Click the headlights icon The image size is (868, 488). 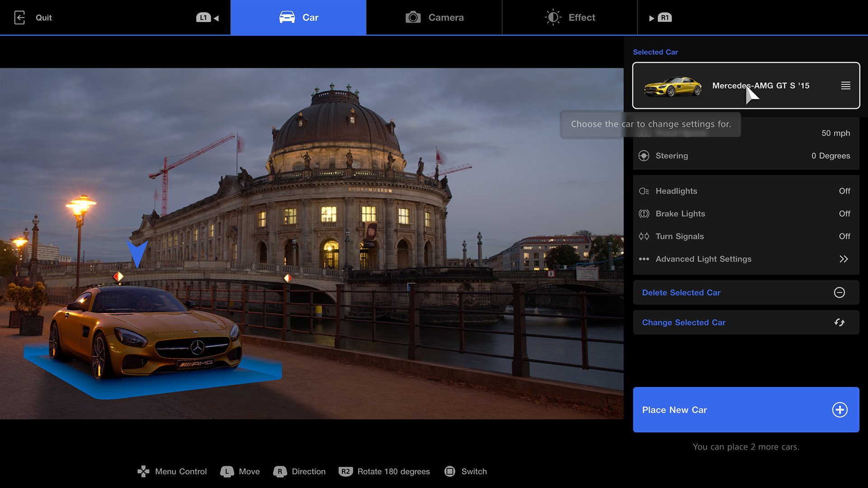coord(644,191)
